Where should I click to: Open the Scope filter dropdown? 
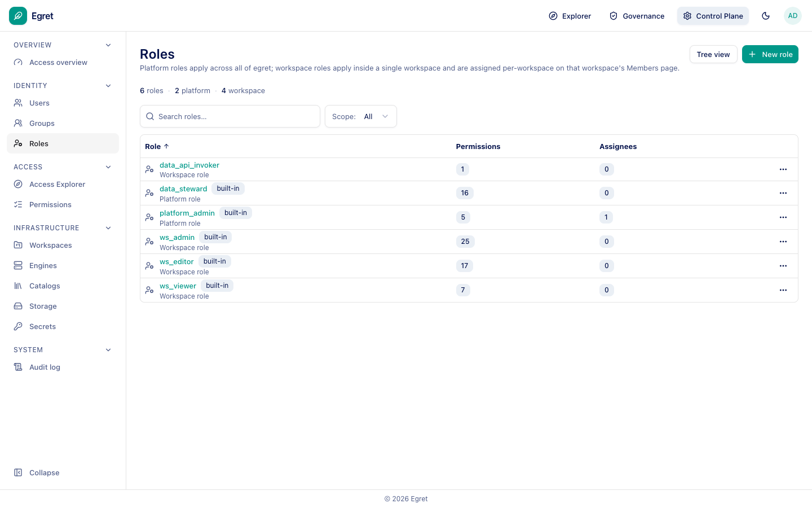[361, 117]
